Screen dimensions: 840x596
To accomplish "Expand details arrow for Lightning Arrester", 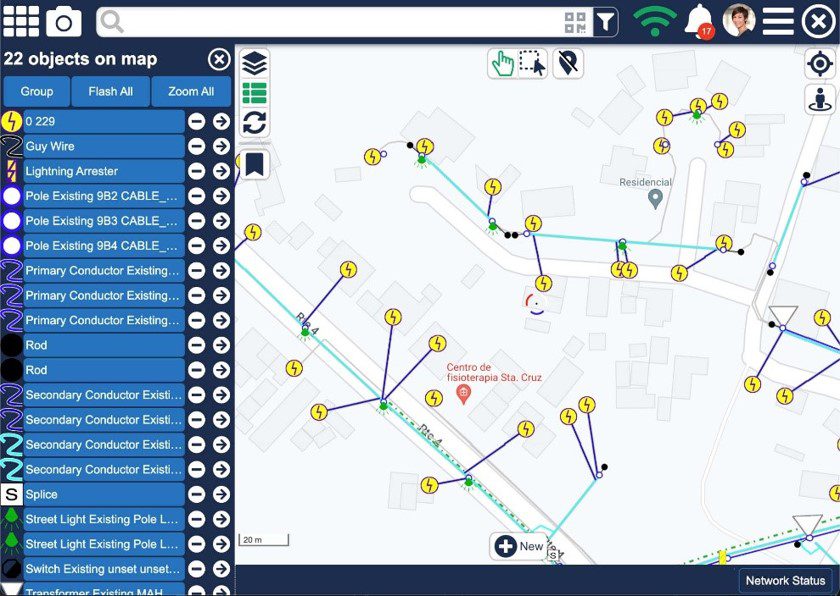I will coord(221,171).
